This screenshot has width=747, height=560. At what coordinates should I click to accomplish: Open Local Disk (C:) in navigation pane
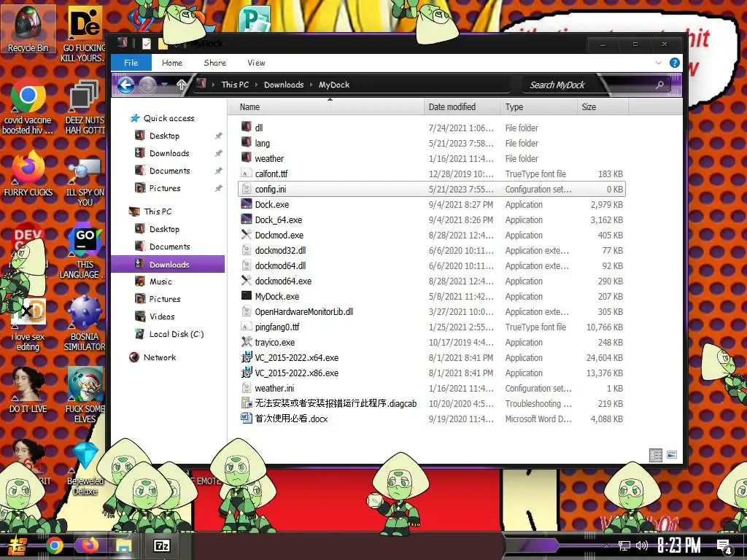click(177, 334)
